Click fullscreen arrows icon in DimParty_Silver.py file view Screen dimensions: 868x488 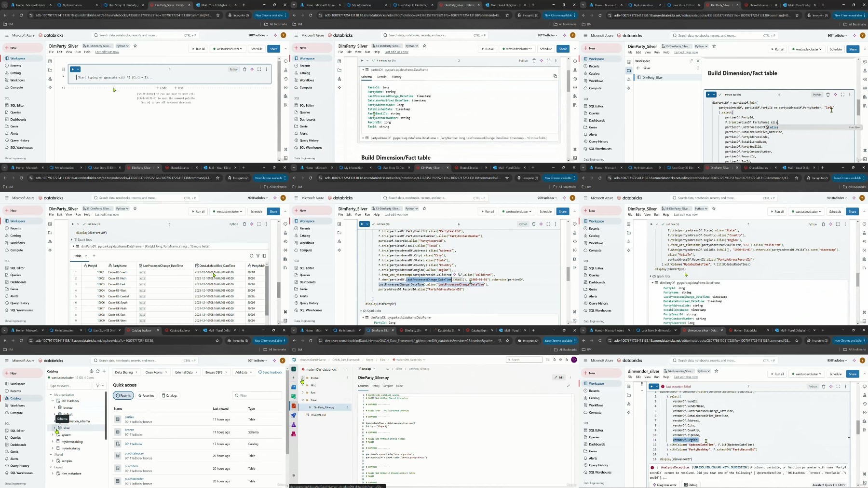(x=568, y=386)
